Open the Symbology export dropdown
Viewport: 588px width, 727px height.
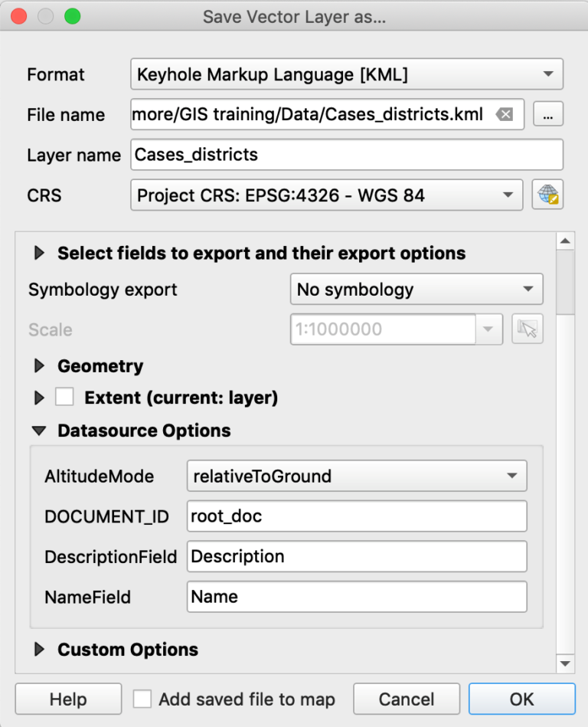416,290
